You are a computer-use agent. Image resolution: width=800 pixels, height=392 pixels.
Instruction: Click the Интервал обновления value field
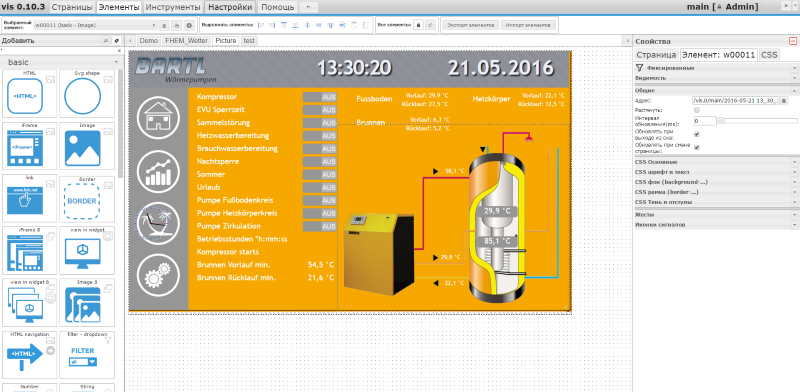point(704,121)
